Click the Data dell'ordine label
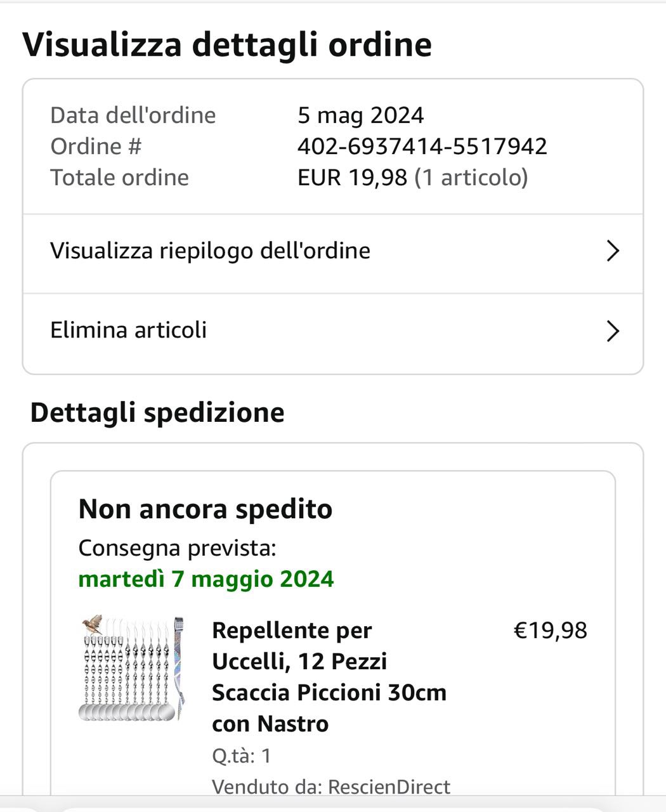The image size is (666, 812). tap(133, 115)
